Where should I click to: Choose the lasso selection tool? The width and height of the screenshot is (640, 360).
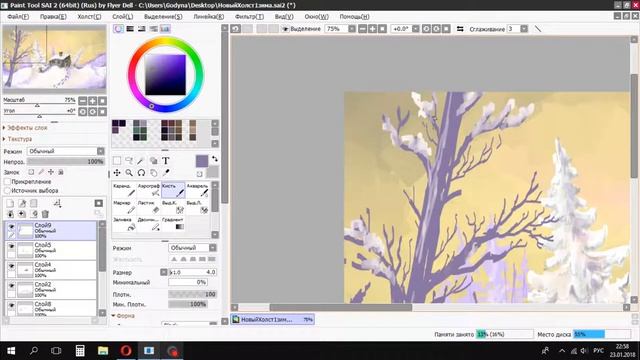[x=129, y=160]
